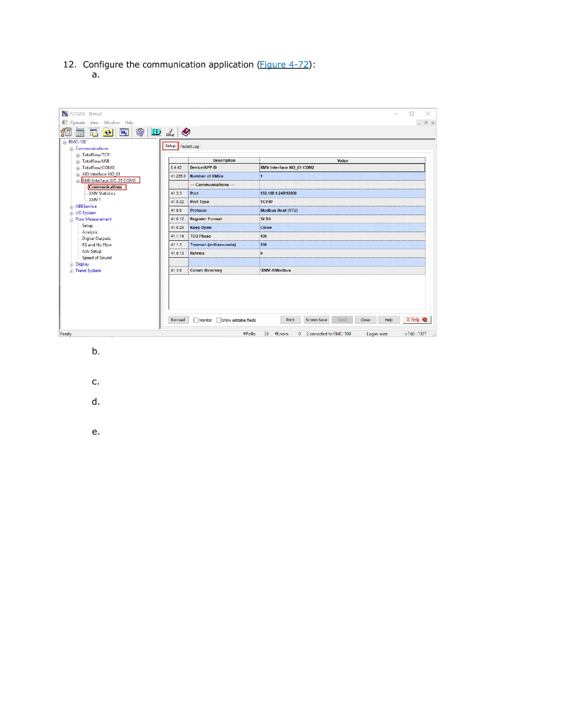Restore the inner Entry child window

coord(426,123)
